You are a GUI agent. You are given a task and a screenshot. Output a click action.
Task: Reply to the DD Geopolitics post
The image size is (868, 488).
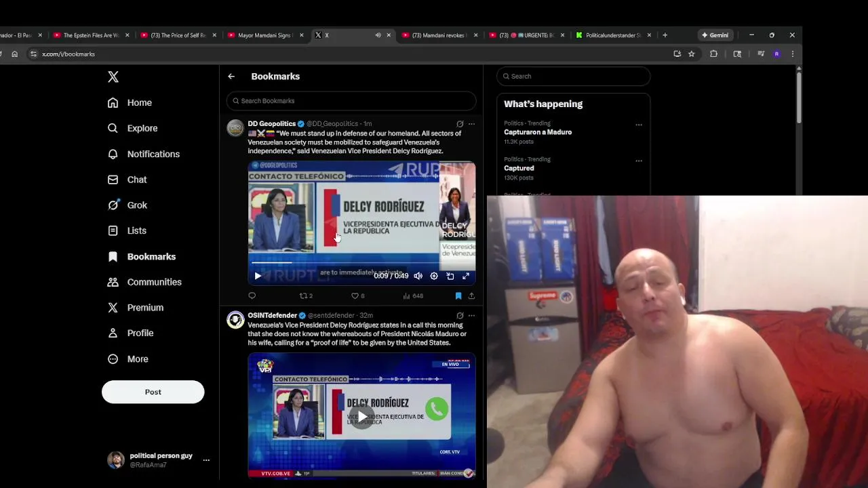252,296
